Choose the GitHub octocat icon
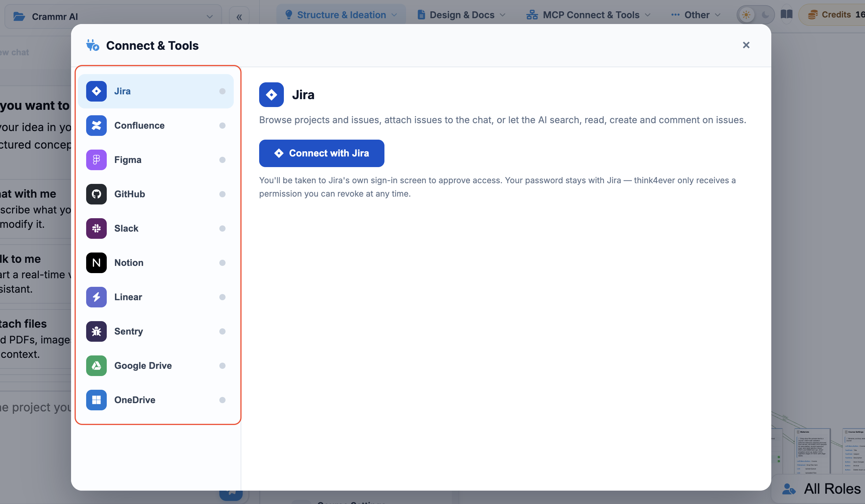This screenshot has width=865, height=504. [x=96, y=194]
